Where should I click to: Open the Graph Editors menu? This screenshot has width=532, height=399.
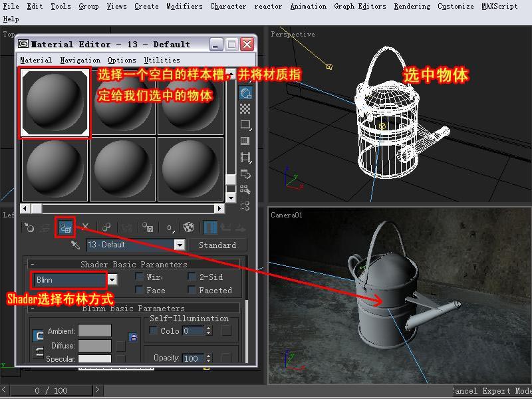click(360, 6)
